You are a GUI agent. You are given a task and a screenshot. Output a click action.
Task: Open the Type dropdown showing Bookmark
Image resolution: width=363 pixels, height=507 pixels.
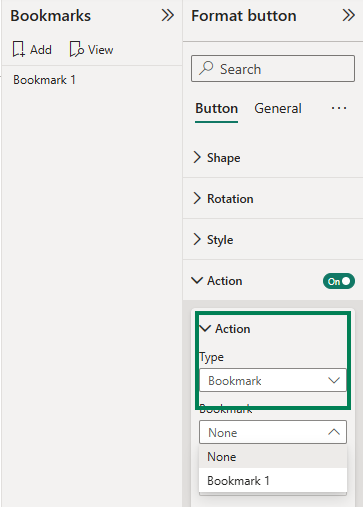pyautogui.click(x=273, y=380)
